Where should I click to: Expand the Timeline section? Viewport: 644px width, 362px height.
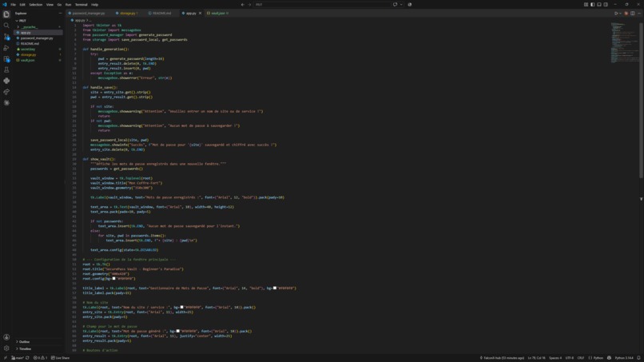pos(24,349)
